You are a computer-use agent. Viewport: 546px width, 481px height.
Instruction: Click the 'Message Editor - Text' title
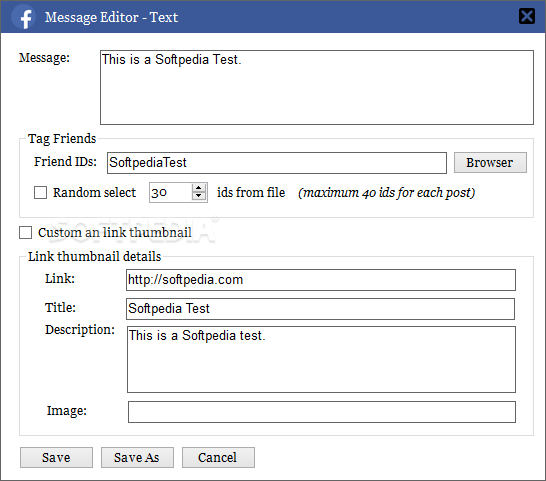tap(111, 17)
